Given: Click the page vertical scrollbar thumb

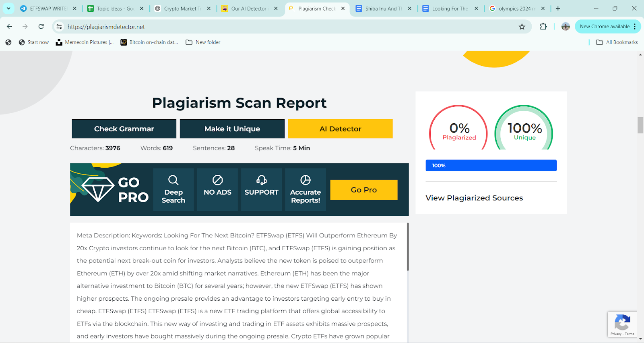Looking at the screenshot, I should point(640,125).
